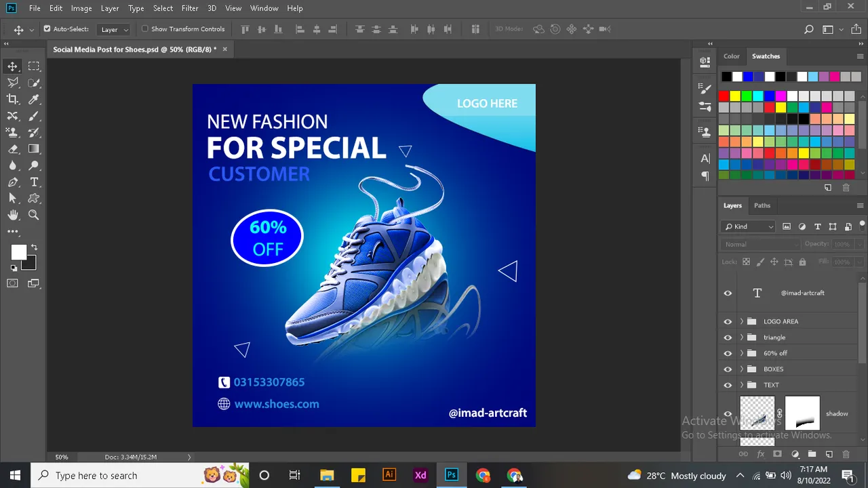This screenshot has height=488, width=868.
Task: Hide the LOGO AREA group
Action: click(x=728, y=321)
